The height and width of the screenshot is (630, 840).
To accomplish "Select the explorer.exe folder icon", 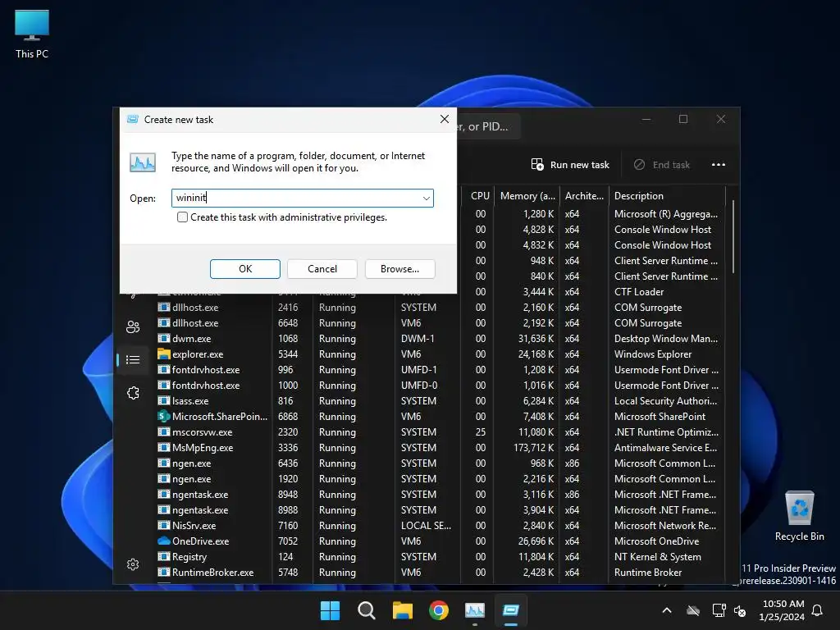I will [x=164, y=354].
